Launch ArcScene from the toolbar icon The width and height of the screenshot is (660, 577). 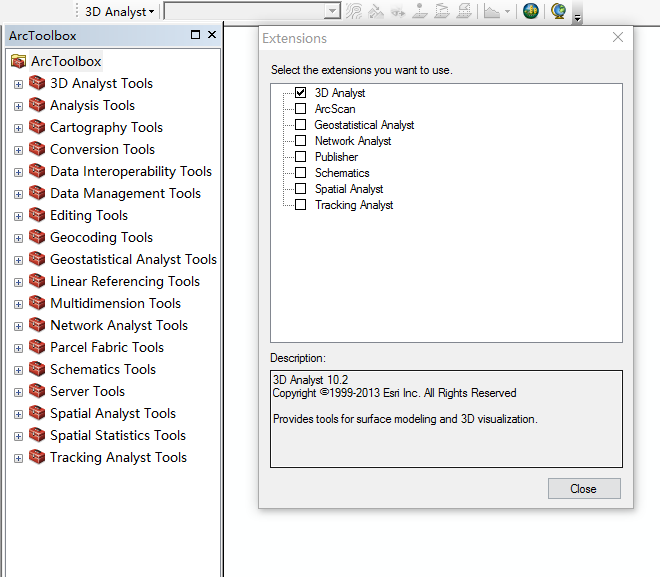tap(531, 11)
